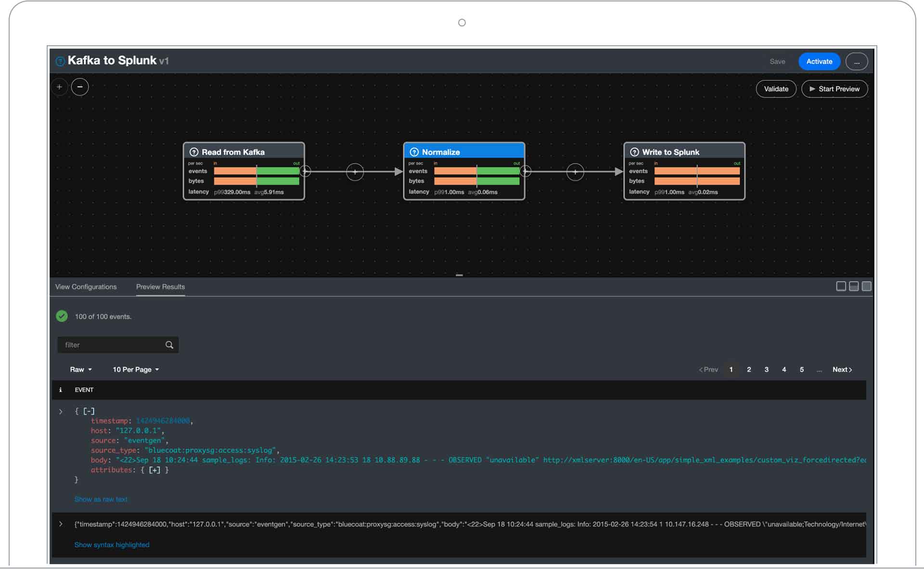Add a function between Normalize and Splunk nodes

tap(575, 172)
